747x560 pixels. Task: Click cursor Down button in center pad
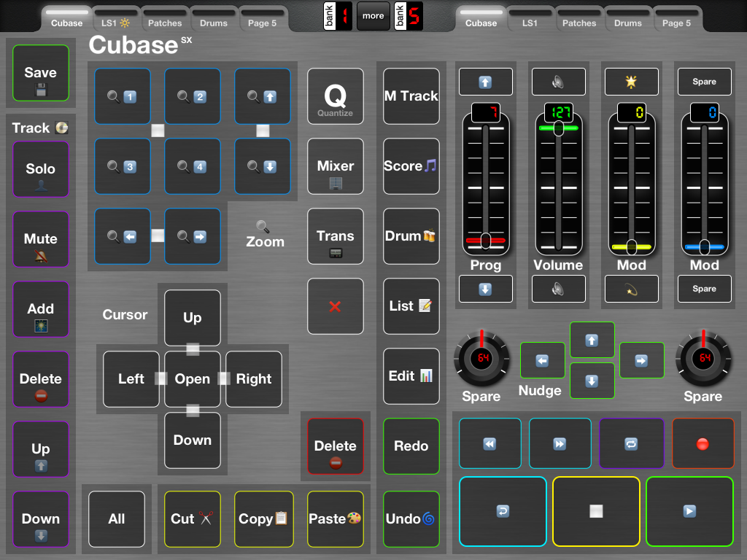(193, 440)
